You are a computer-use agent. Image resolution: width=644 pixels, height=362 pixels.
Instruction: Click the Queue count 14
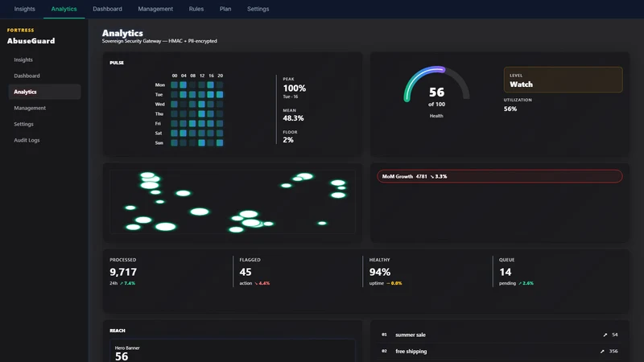pyautogui.click(x=506, y=272)
